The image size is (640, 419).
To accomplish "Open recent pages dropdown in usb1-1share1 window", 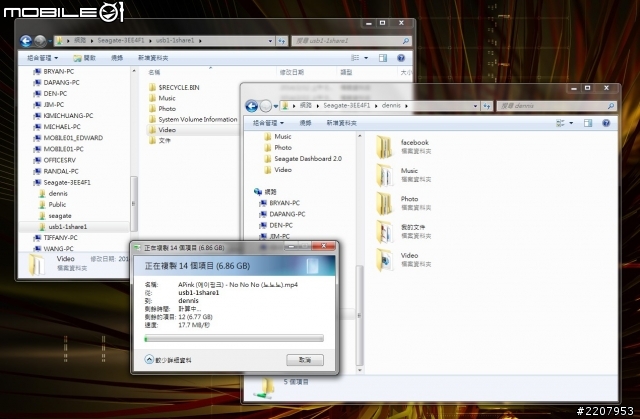I will (50, 41).
